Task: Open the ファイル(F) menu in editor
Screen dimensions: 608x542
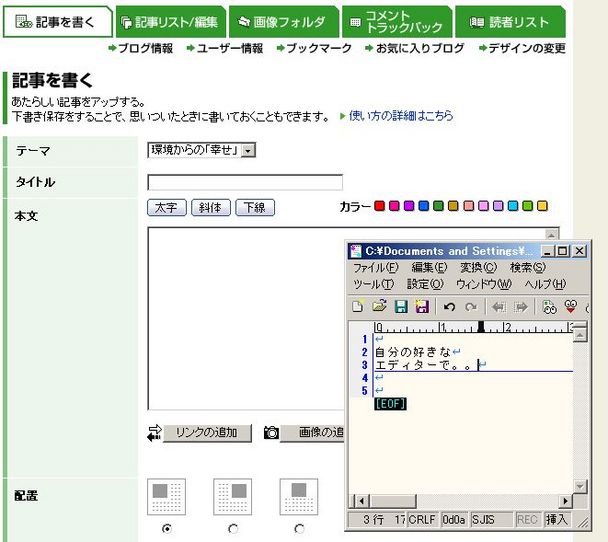Action: 376,268
